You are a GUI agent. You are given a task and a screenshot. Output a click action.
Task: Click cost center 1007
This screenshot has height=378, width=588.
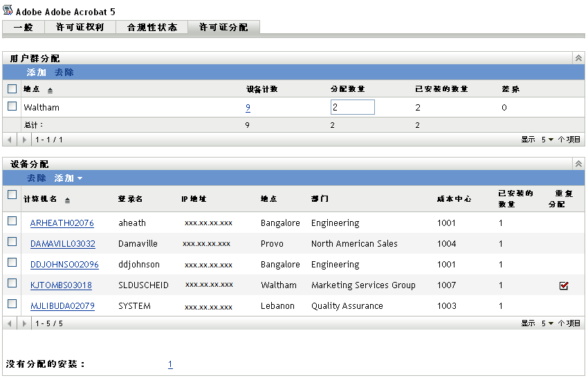pyautogui.click(x=446, y=285)
